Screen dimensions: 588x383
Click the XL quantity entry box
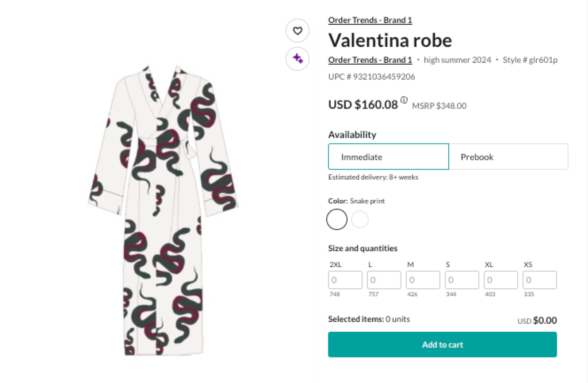point(500,280)
